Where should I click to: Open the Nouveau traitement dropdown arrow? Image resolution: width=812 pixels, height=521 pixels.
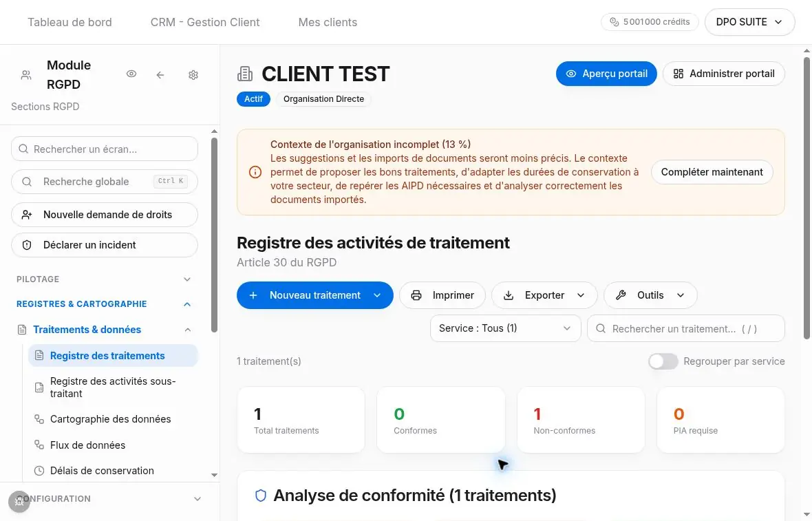click(377, 295)
